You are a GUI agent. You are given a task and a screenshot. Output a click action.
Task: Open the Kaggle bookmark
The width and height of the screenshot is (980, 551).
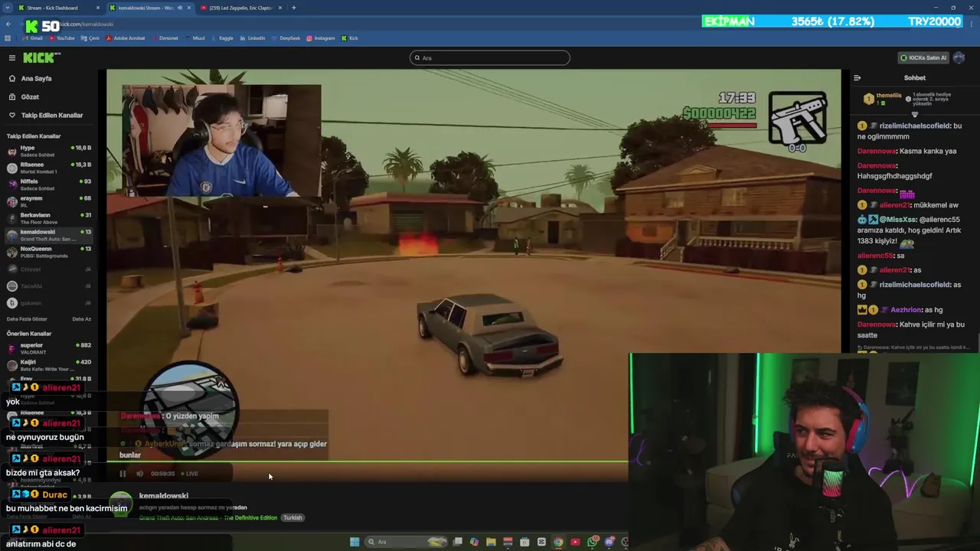[x=222, y=38]
